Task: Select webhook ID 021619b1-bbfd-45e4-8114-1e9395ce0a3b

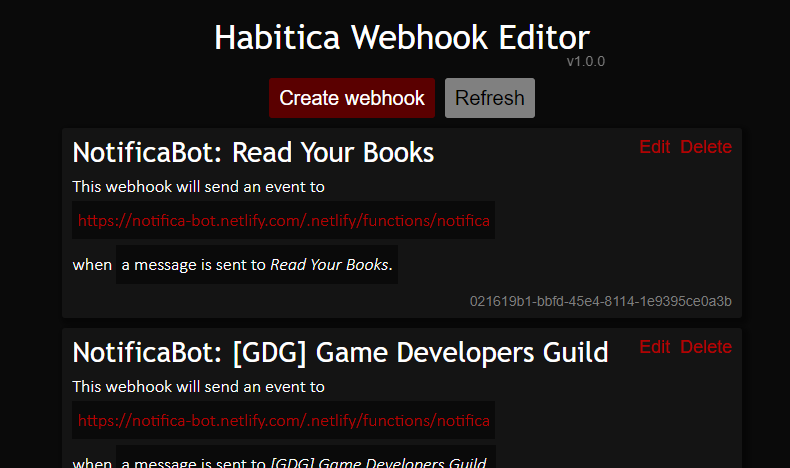Action: 601,301
